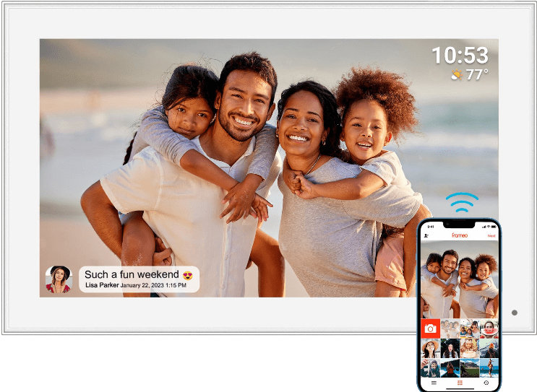Click Lisa Parker's profile avatar
Screen dimensions: 537x392
tap(59, 279)
